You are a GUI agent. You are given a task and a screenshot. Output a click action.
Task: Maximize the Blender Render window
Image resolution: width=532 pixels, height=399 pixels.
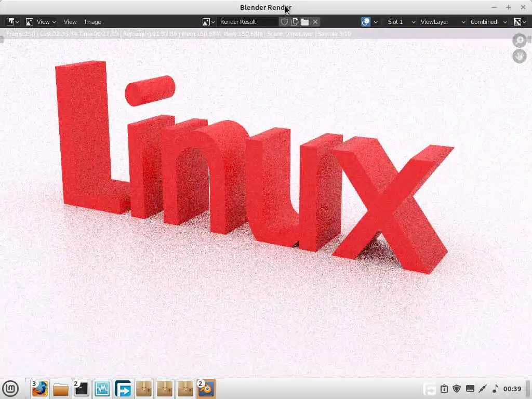click(x=509, y=7)
